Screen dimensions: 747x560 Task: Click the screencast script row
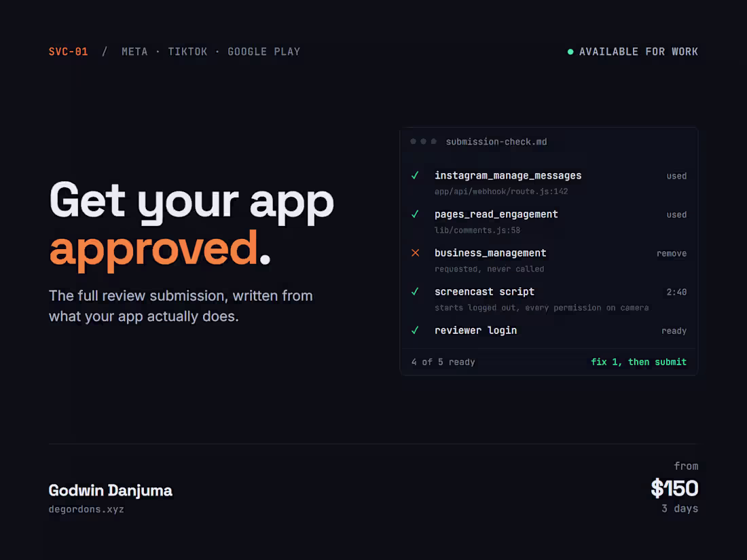tap(549, 299)
